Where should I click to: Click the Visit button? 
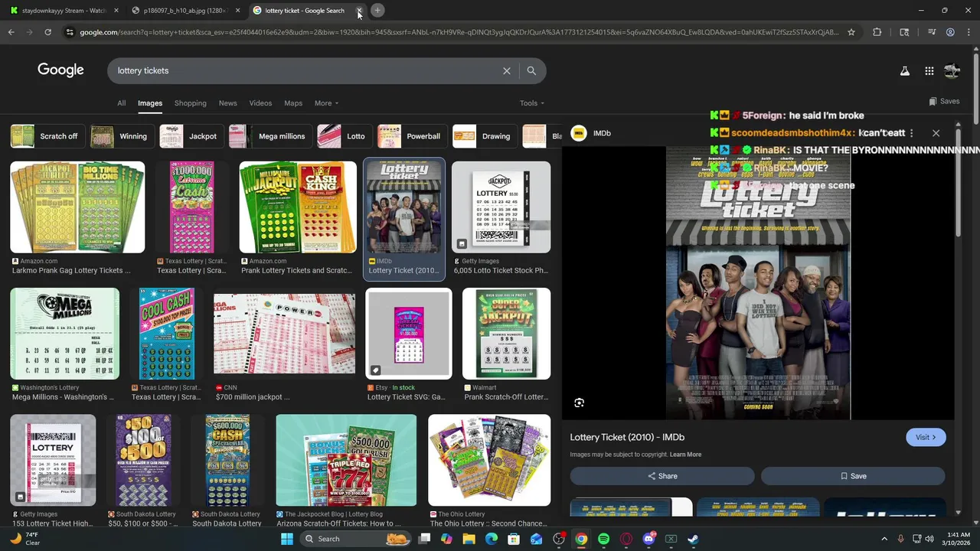point(926,437)
